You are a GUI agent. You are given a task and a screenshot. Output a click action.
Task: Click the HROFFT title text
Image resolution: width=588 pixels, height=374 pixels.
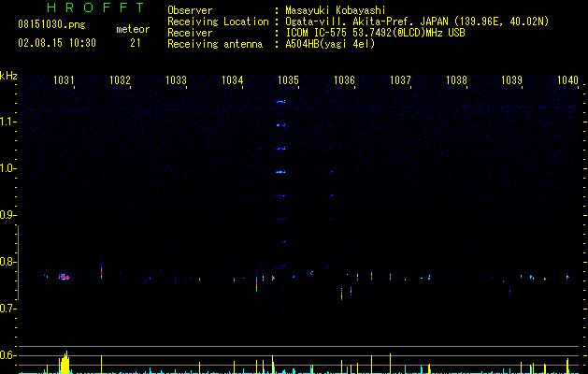[96, 7]
